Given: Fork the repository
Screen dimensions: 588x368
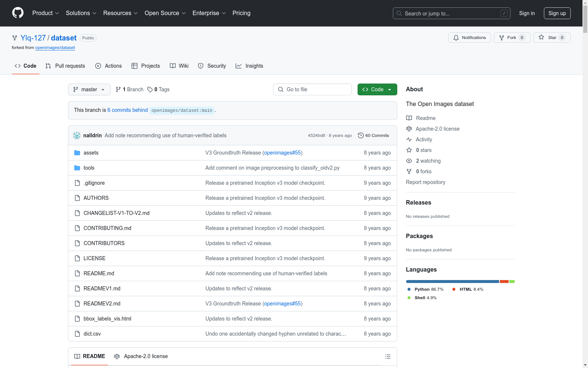Looking at the screenshot, I should [x=512, y=38].
